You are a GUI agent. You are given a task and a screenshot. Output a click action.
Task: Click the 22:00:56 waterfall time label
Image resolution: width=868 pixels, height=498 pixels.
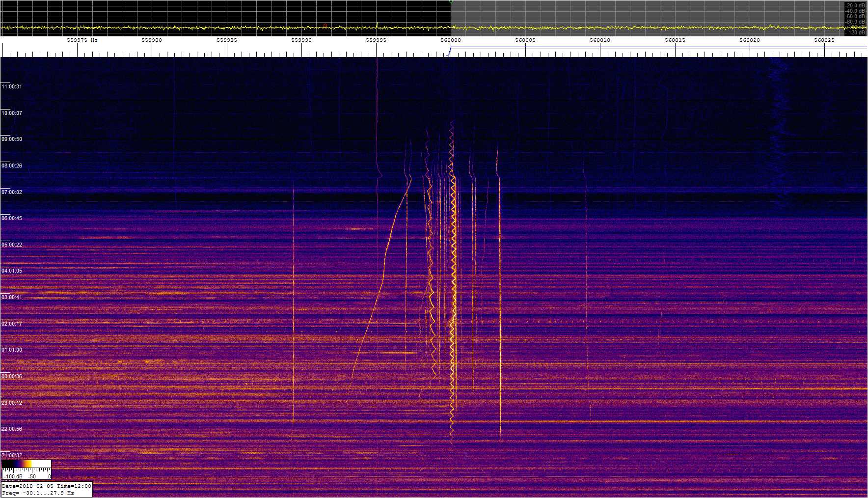click(x=12, y=429)
